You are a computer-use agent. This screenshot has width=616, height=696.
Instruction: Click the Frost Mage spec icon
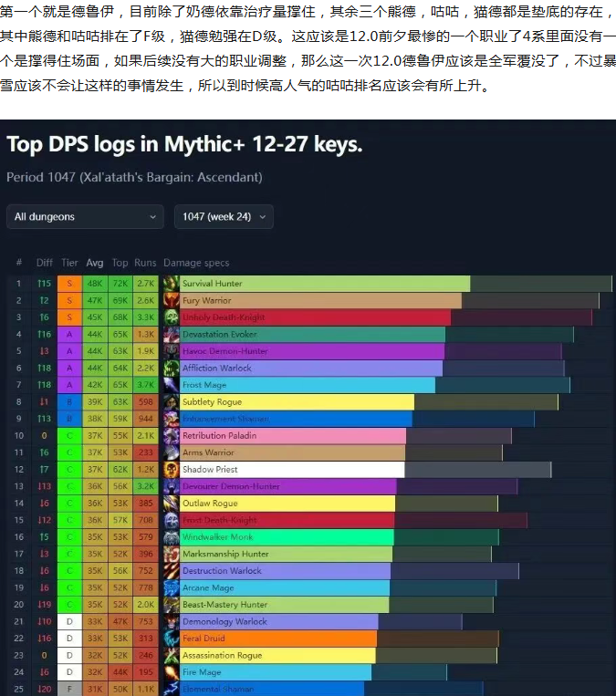click(x=171, y=385)
